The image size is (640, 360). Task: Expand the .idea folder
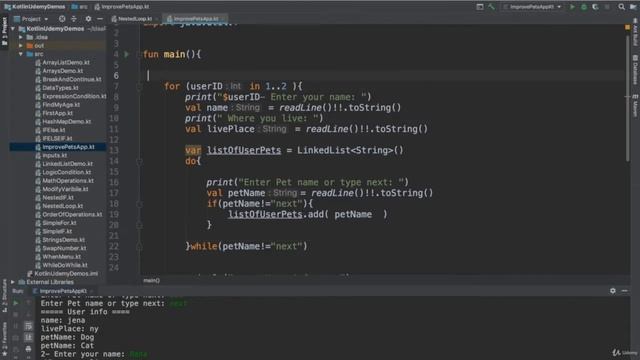tap(21, 37)
